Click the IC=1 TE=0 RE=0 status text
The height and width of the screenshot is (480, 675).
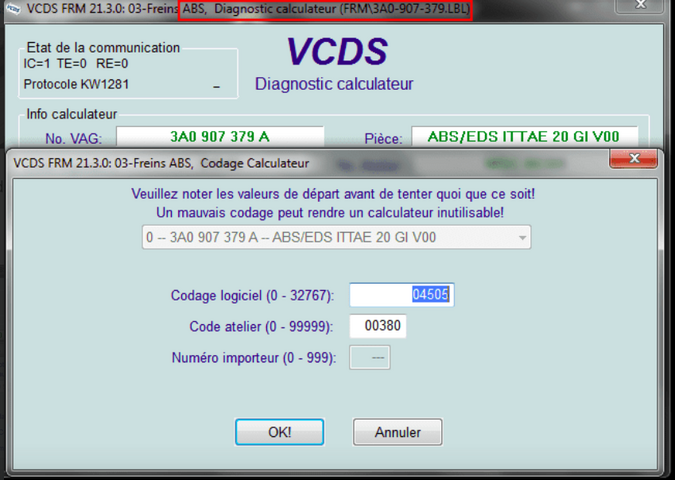(x=76, y=64)
